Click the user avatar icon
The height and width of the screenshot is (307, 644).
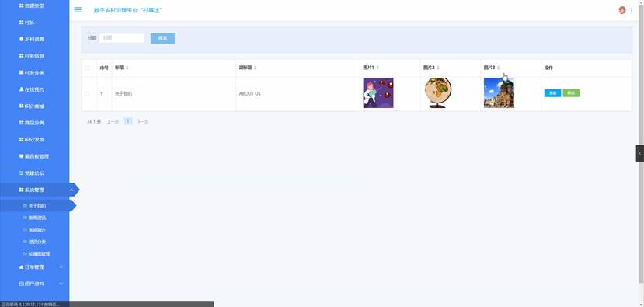(621, 10)
